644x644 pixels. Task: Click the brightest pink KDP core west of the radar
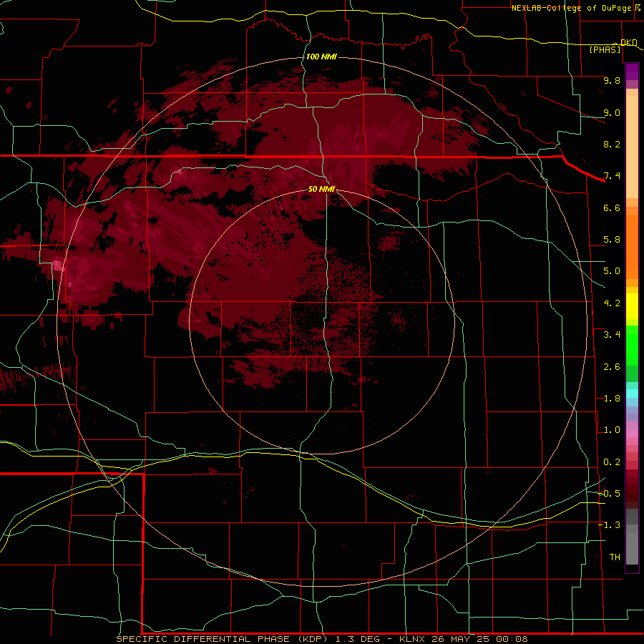tap(59, 265)
